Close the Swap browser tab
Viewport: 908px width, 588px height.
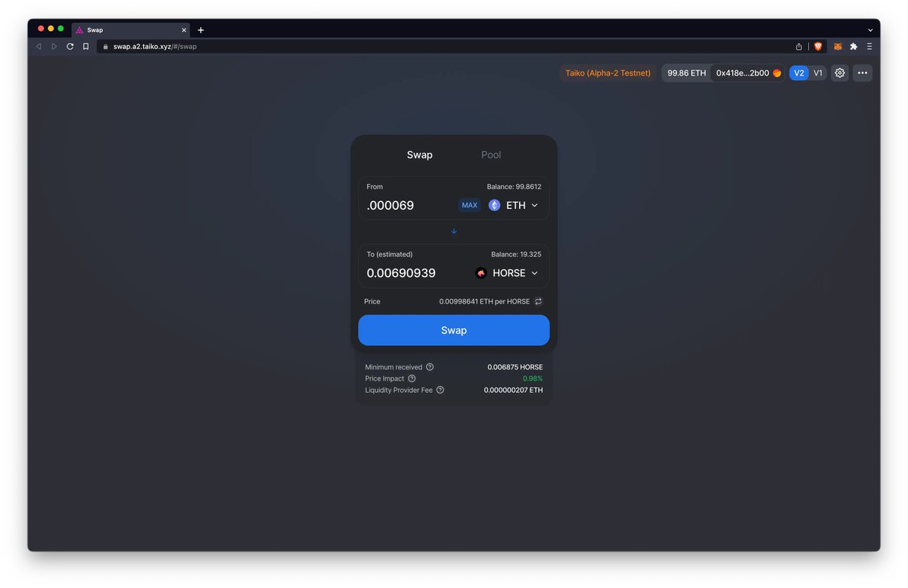(x=183, y=30)
